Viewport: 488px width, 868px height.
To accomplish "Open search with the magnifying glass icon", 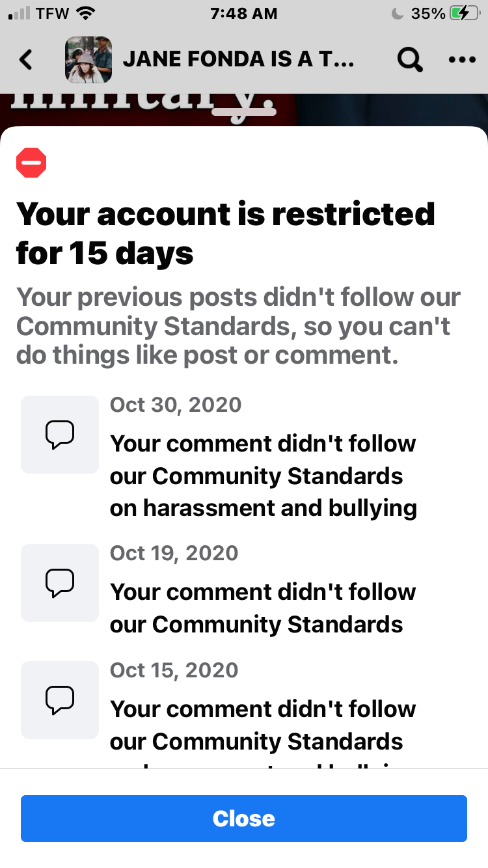I will pyautogui.click(x=410, y=60).
